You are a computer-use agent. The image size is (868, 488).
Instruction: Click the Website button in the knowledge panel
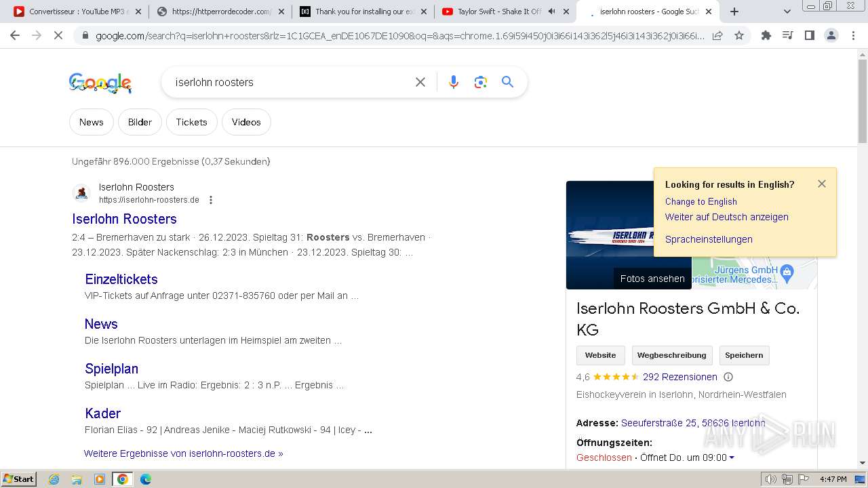point(601,355)
